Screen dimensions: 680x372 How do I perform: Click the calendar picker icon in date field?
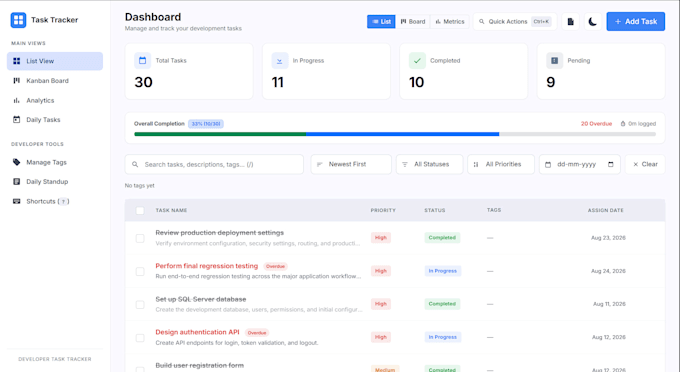pyautogui.click(x=611, y=164)
